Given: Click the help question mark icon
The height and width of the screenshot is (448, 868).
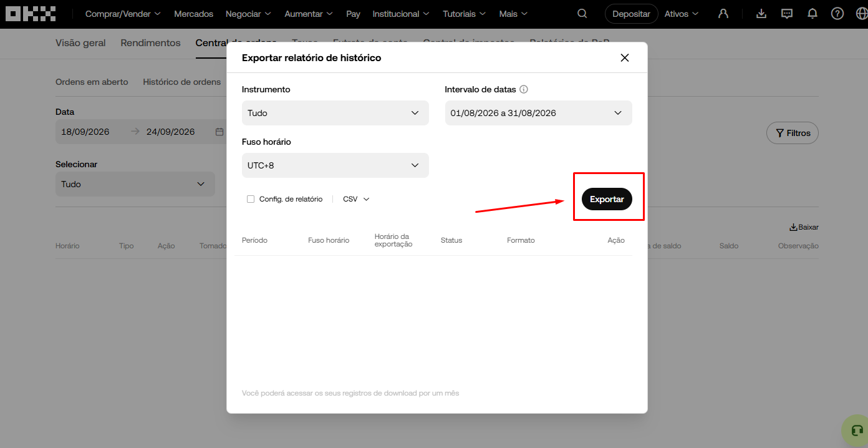Looking at the screenshot, I should pyautogui.click(x=837, y=14).
